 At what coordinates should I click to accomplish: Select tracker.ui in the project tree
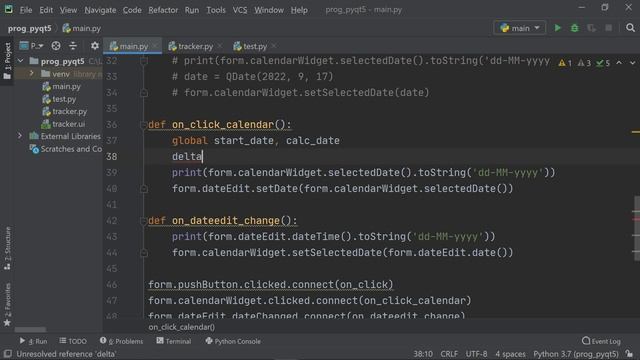coord(63,124)
